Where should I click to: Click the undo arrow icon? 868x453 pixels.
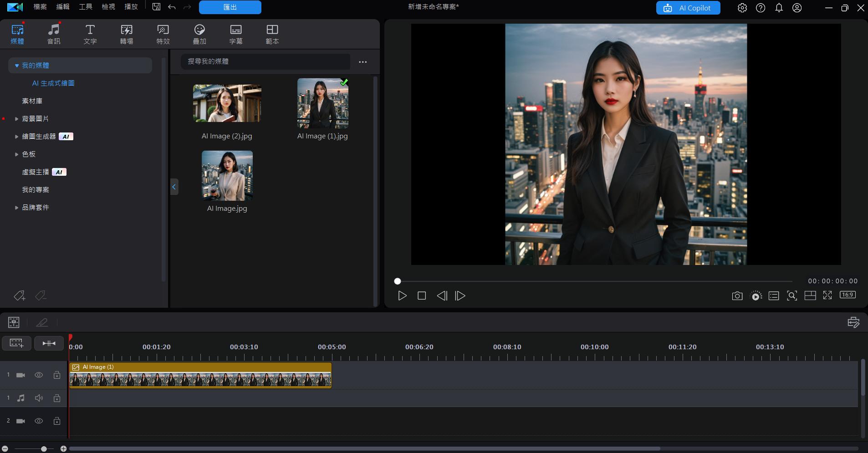pos(172,7)
